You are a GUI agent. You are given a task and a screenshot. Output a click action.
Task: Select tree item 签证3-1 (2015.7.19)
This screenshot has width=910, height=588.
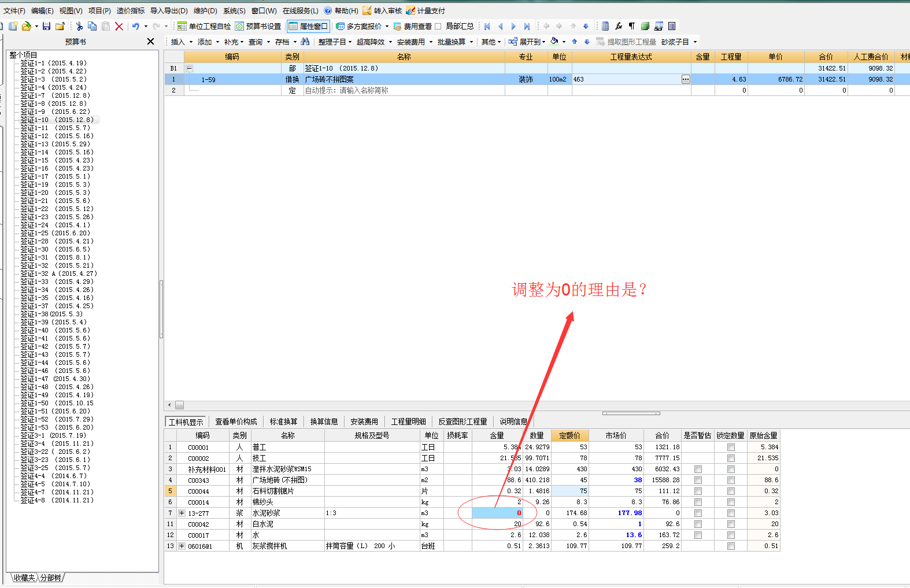(x=53, y=435)
